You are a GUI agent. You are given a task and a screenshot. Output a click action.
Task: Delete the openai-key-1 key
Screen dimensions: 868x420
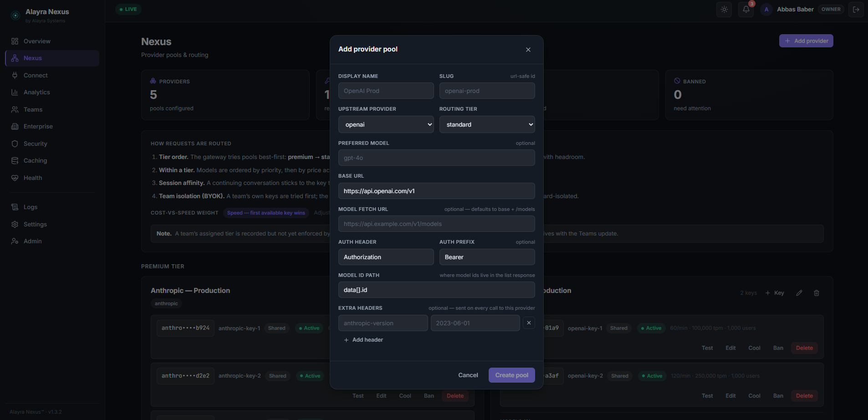point(804,348)
